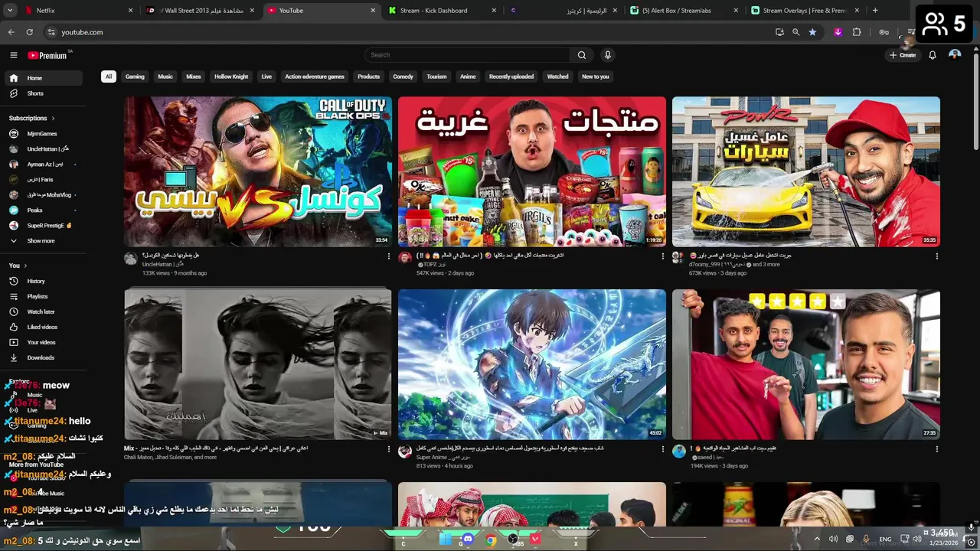
Task: Open Discord from the taskbar
Action: [468, 540]
